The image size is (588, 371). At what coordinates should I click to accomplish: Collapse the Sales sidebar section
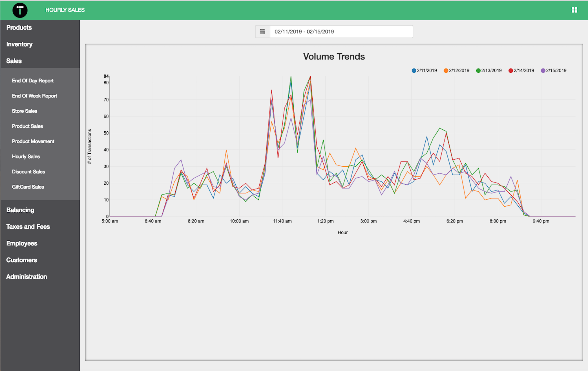coord(14,61)
